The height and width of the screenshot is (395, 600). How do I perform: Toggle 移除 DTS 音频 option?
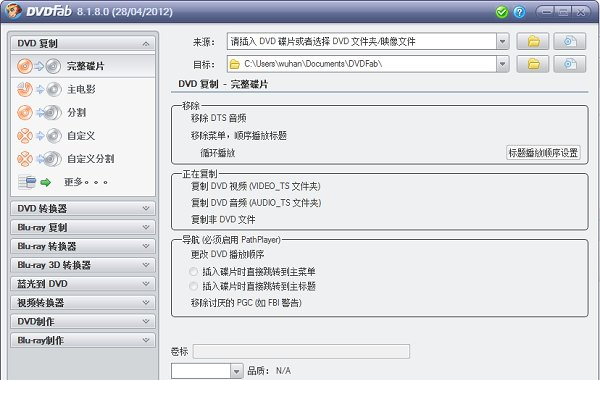[x=218, y=118]
